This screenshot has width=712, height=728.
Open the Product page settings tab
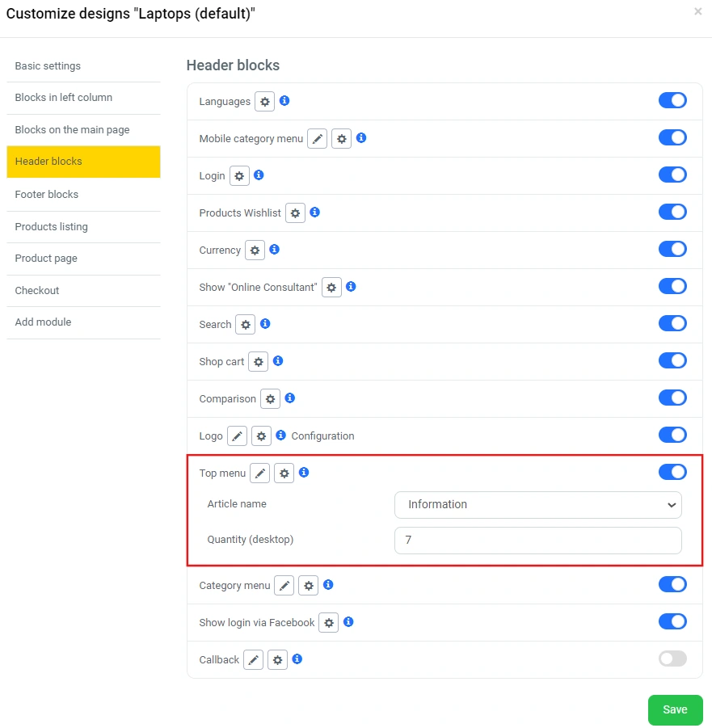[x=46, y=259]
